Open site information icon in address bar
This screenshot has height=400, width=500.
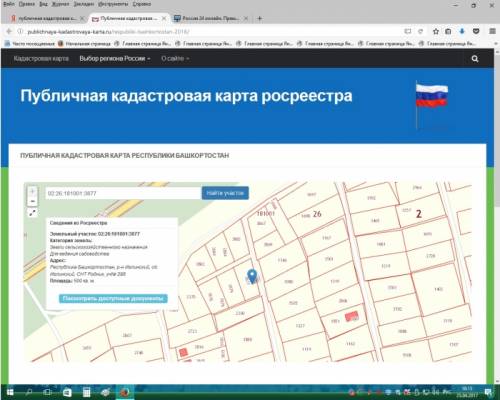(21, 32)
